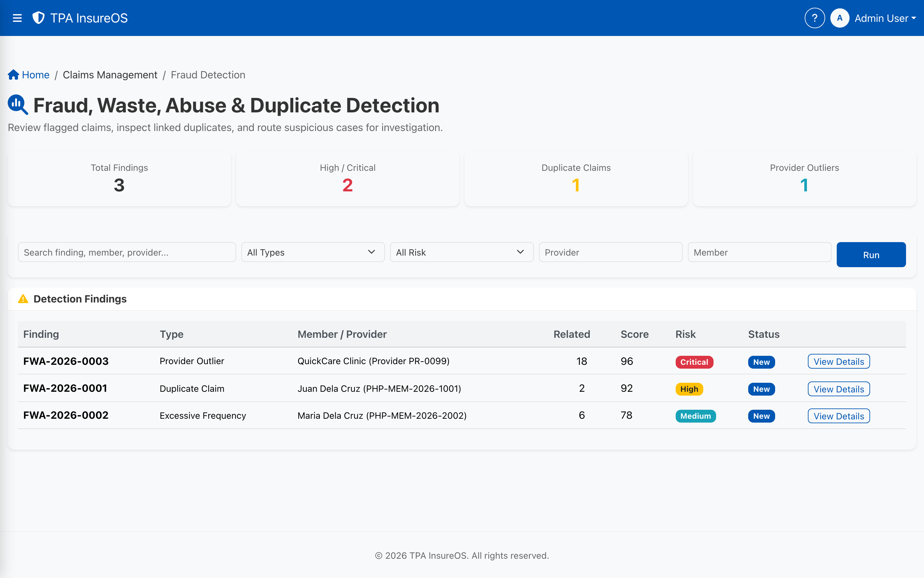Open the All Types filter dropdown
The width and height of the screenshot is (924, 578).
point(313,252)
